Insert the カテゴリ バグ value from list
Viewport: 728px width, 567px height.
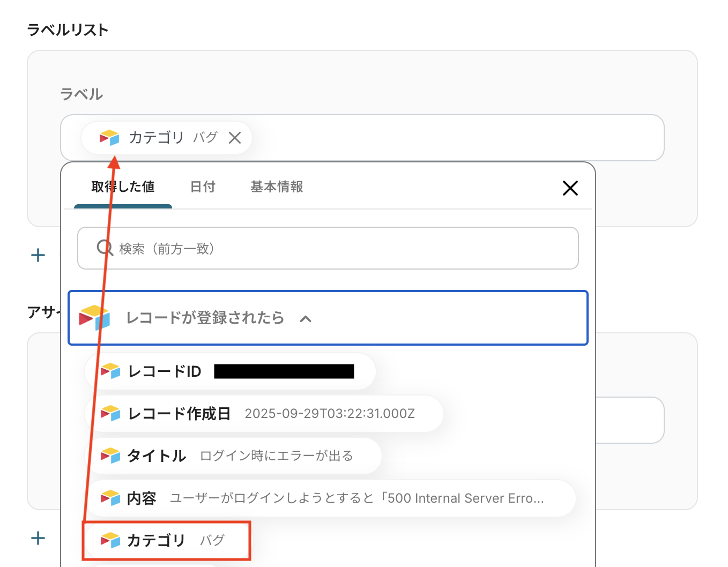coord(166,540)
